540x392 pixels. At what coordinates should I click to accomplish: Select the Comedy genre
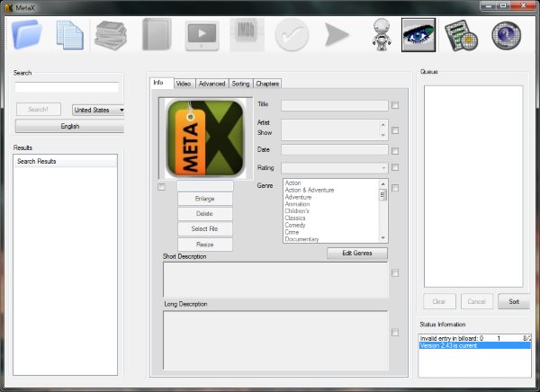pos(295,225)
